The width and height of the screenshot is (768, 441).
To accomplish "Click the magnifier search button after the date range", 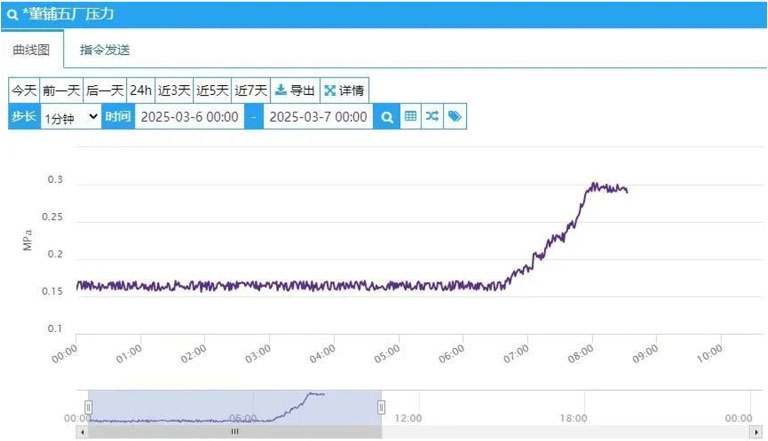I will pos(386,117).
